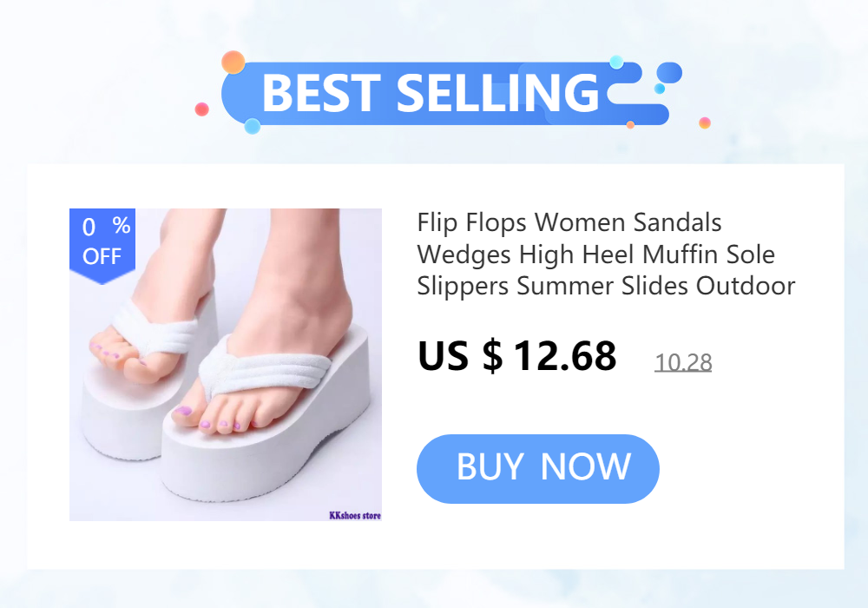This screenshot has width=868, height=608.
Task: Open the flip flops product photo
Action: point(226,364)
